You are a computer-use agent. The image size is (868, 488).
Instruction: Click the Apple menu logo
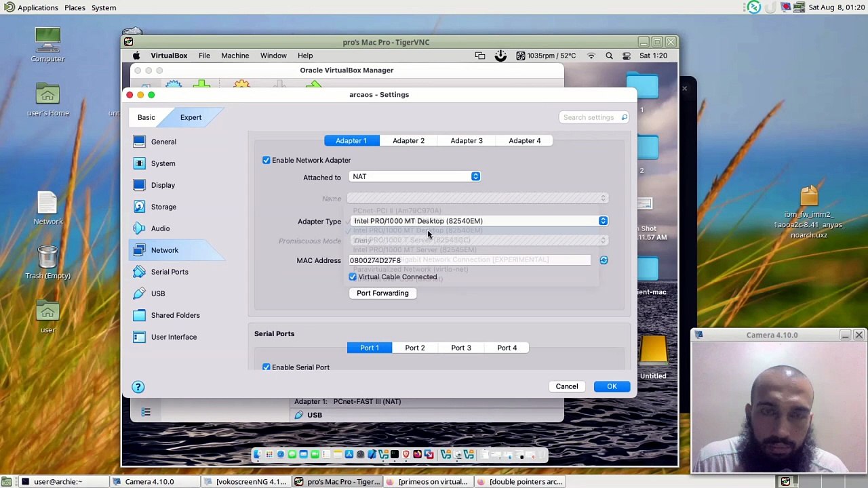pos(136,56)
